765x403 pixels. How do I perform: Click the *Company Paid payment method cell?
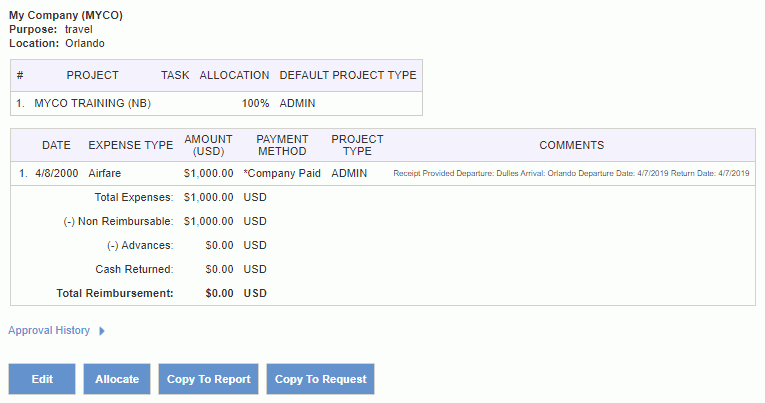point(282,173)
